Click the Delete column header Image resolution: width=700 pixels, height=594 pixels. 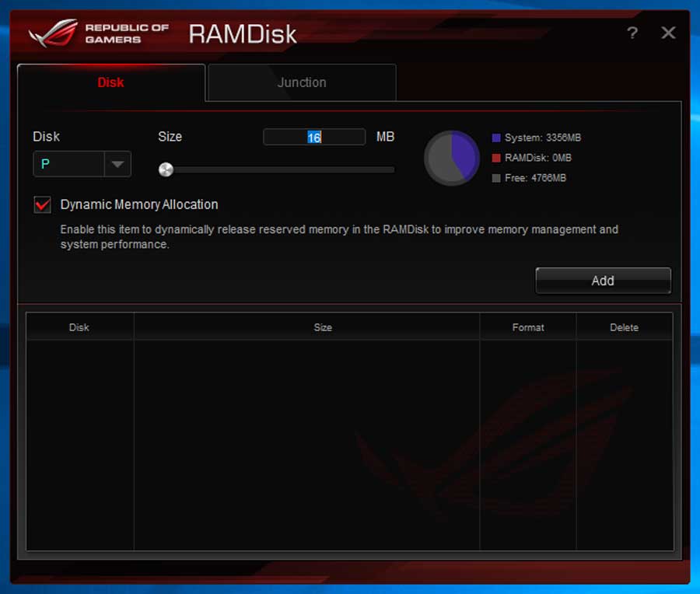coord(624,327)
